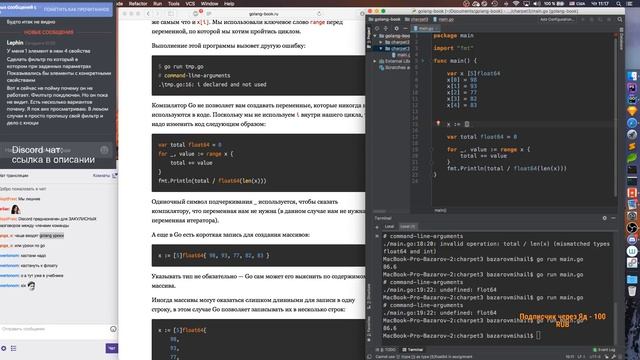Screen dimensions: 640x360
Task: Toggle the vertical Project tool window tab
Action: tap(369, 38)
